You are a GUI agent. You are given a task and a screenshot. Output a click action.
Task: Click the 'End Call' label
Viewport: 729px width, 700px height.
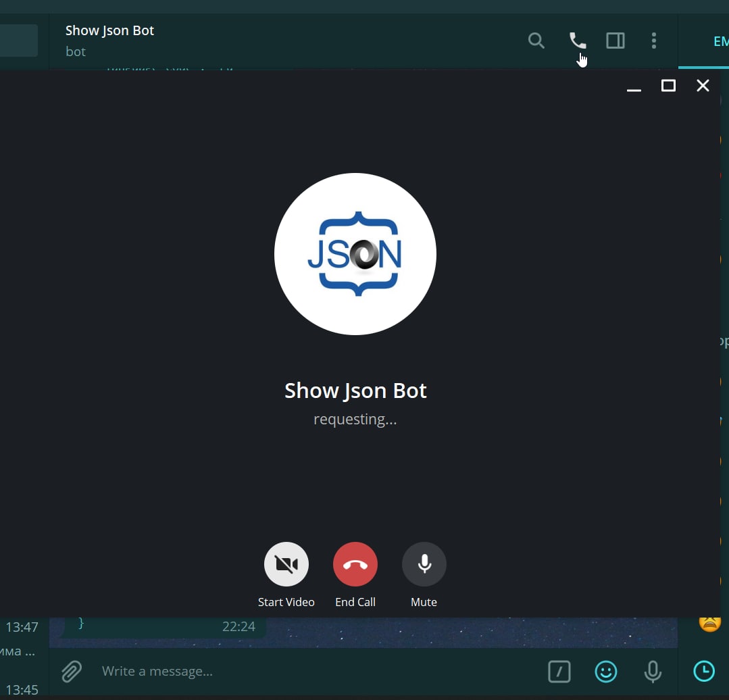tap(355, 602)
